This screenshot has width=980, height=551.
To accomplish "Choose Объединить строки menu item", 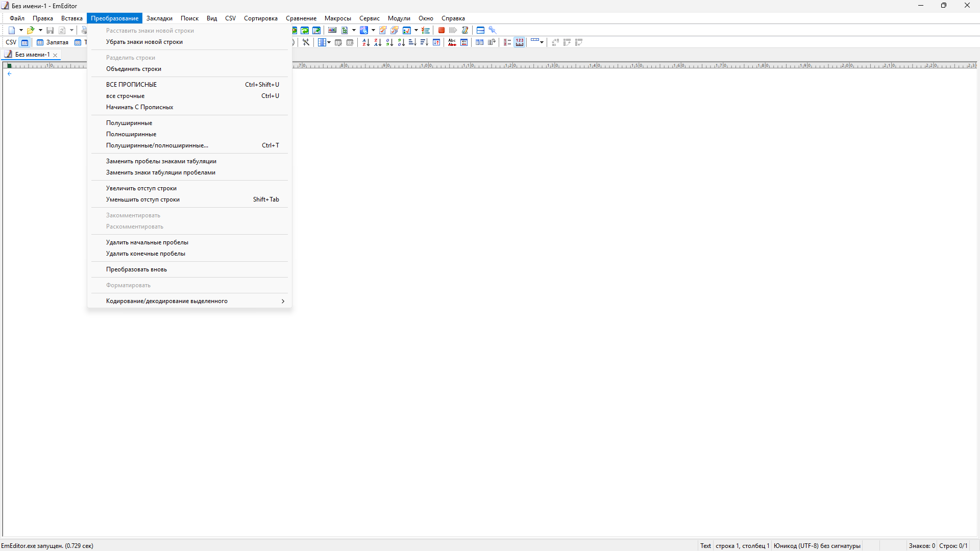I will click(x=189, y=69).
